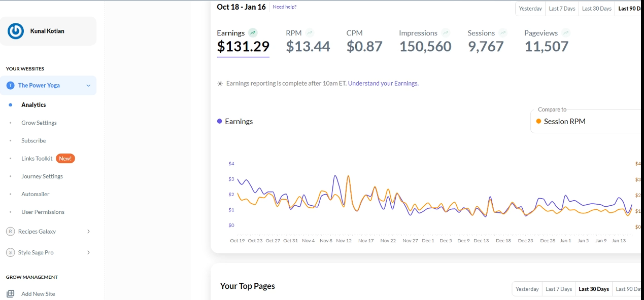This screenshot has width=644, height=300.
Task: Open Automailer in the sidebar
Action: [36, 194]
